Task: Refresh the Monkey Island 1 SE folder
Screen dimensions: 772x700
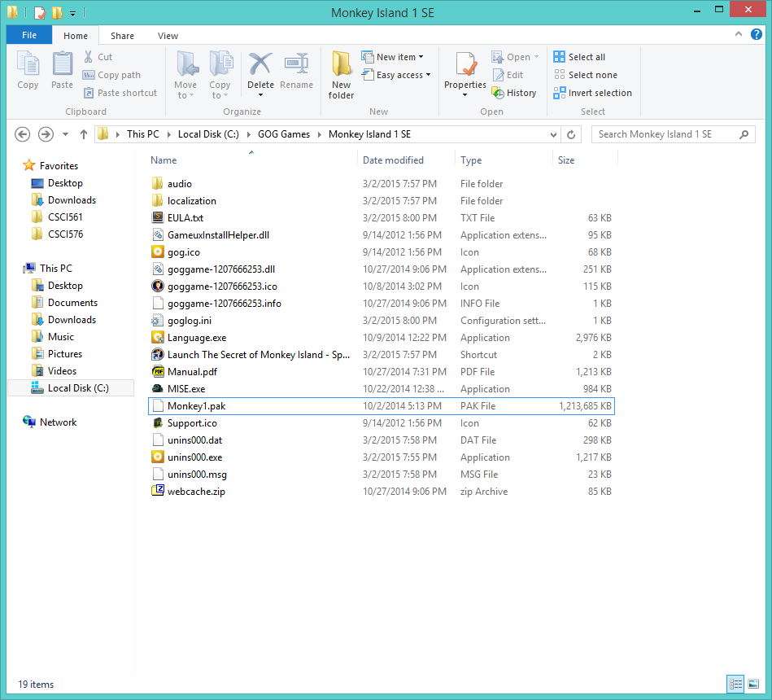Action: click(x=571, y=134)
